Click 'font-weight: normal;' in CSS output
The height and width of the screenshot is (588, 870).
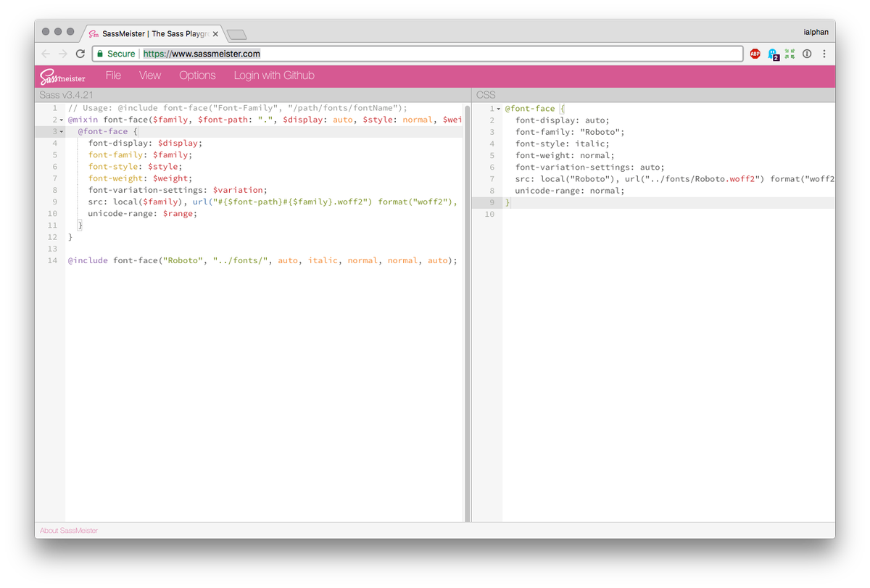pyautogui.click(x=565, y=155)
